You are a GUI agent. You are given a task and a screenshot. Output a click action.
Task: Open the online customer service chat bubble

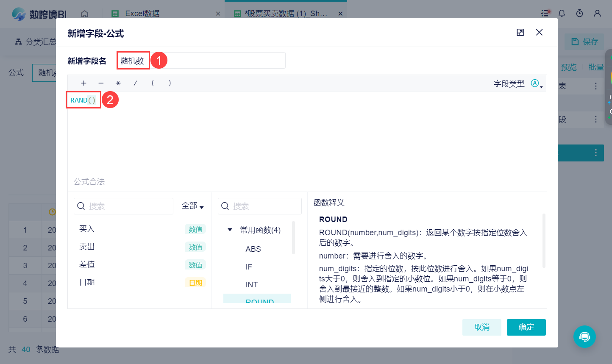[584, 336]
